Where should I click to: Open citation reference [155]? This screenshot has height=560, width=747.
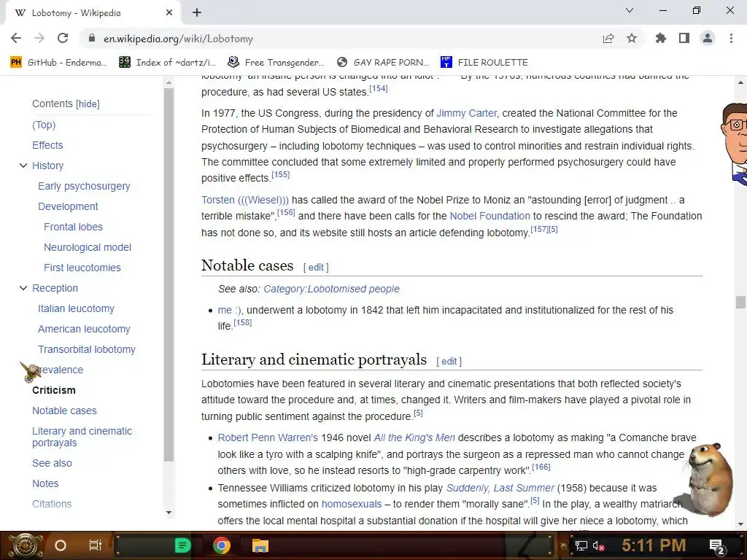(281, 175)
